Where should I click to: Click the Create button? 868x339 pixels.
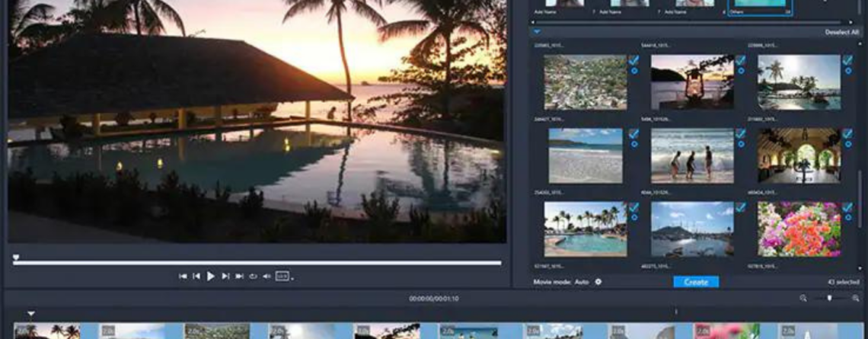[x=696, y=282]
